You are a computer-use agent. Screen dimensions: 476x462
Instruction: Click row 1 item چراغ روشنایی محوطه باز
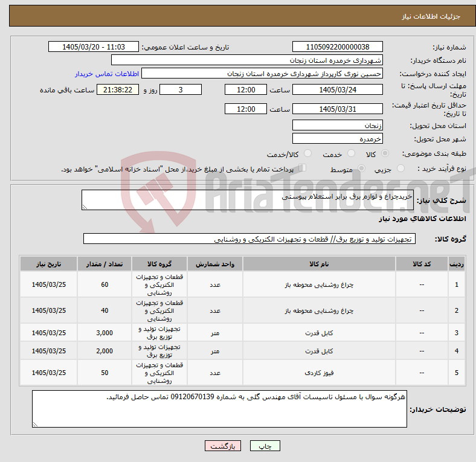(319, 284)
